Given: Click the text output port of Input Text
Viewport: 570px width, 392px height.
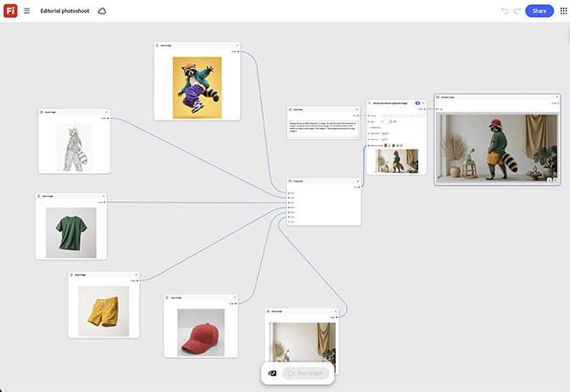Looking at the screenshot, I should (x=358, y=115).
